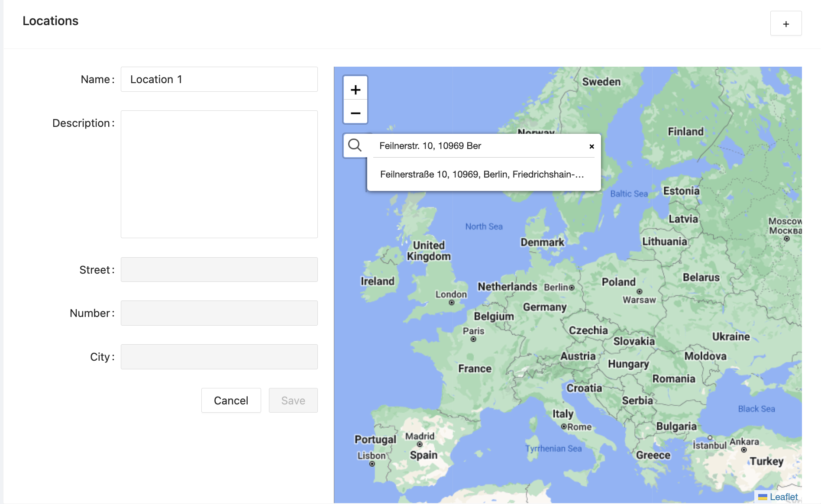
Task: Click the Turkey label on the map
Action: [x=766, y=461]
